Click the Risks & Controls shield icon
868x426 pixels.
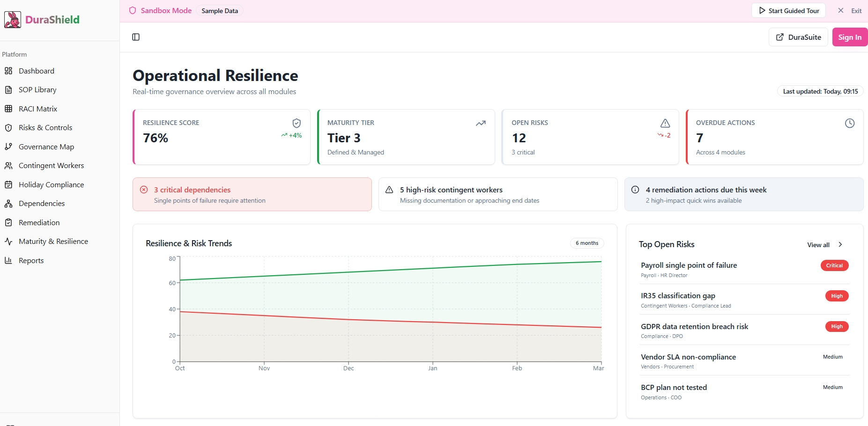coord(8,128)
